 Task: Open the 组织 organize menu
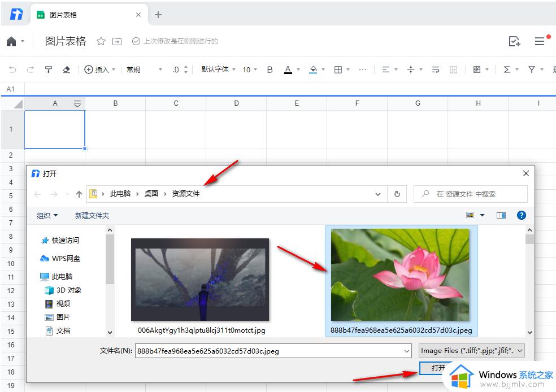point(47,216)
